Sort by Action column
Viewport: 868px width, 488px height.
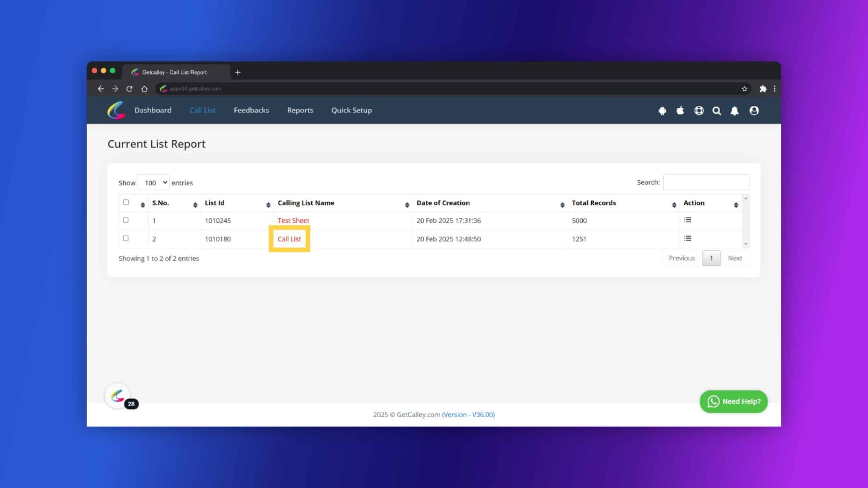[711, 203]
